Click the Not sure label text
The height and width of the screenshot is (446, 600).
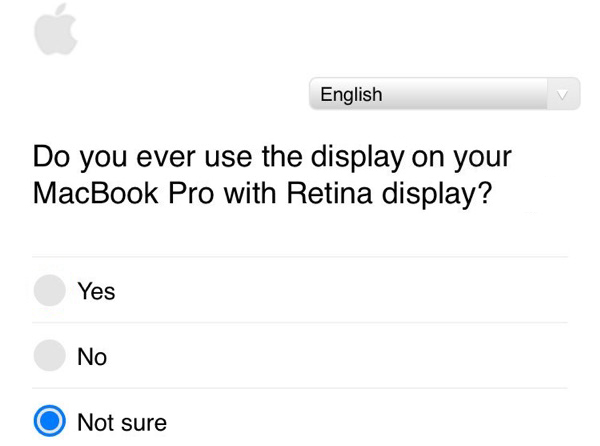pyautogui.click(x=122, y=423)
